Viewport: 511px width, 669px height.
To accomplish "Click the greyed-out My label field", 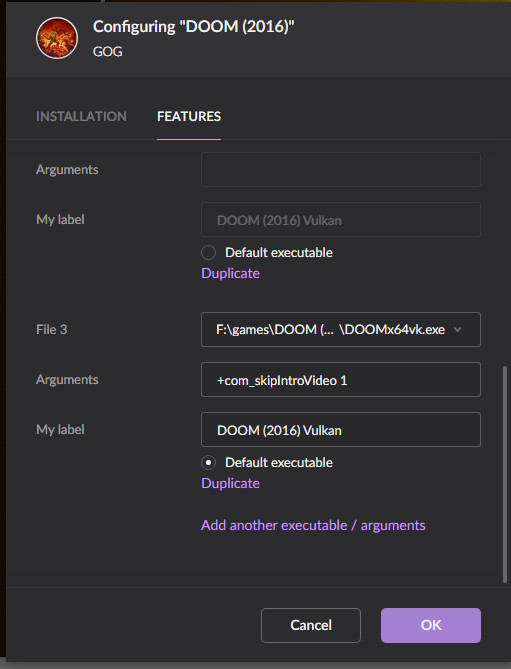I will point(341,220).
